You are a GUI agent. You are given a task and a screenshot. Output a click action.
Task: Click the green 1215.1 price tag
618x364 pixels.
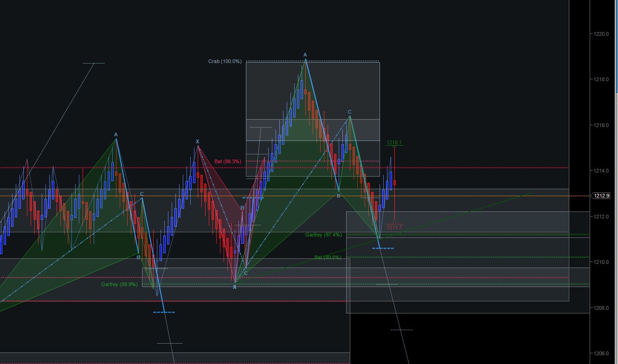tap(394, 143)
